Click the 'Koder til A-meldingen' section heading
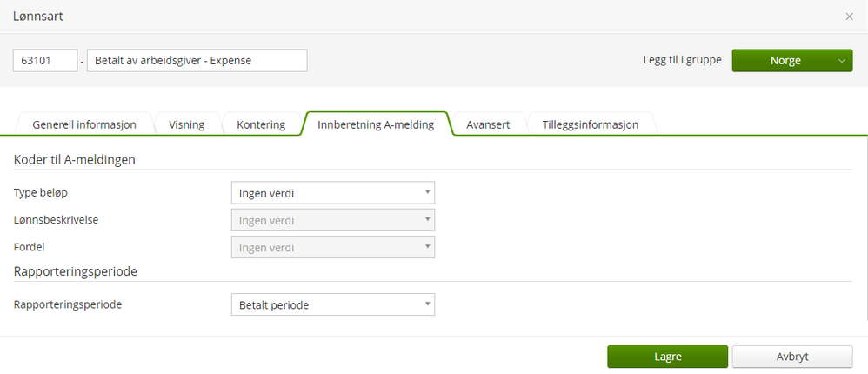 click(x=75, y=159)
